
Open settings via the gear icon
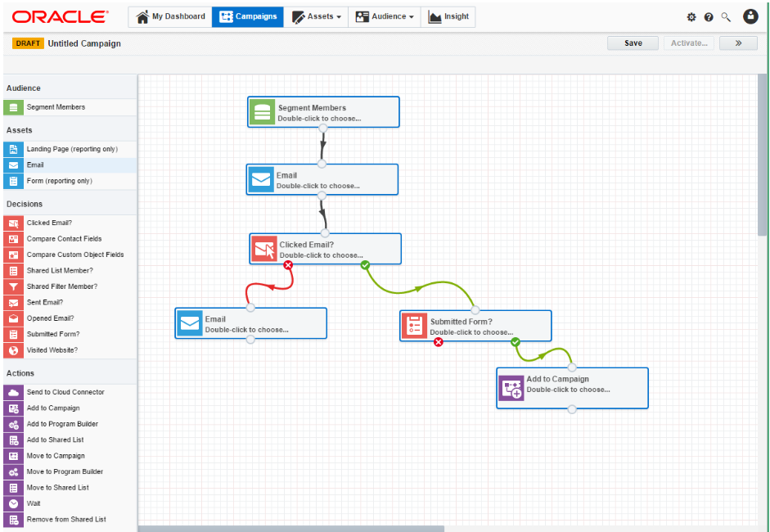tap(691, 17)
